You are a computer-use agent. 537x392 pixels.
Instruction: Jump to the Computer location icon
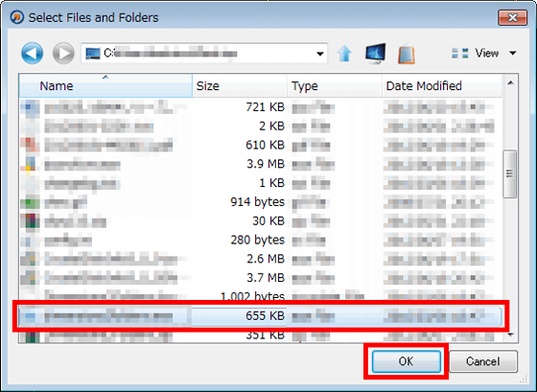point(375,54)
